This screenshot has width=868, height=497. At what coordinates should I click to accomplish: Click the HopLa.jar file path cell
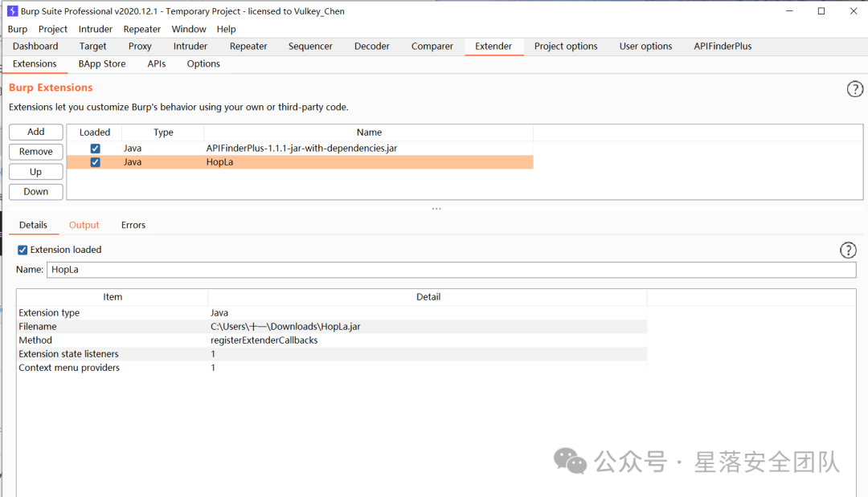[x=285, y=327]
